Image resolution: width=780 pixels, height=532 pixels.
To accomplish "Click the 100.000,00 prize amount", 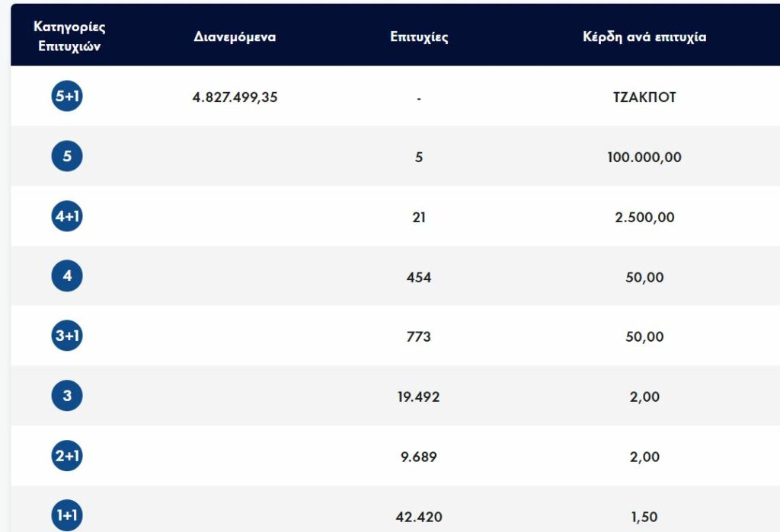I will 644,158.
